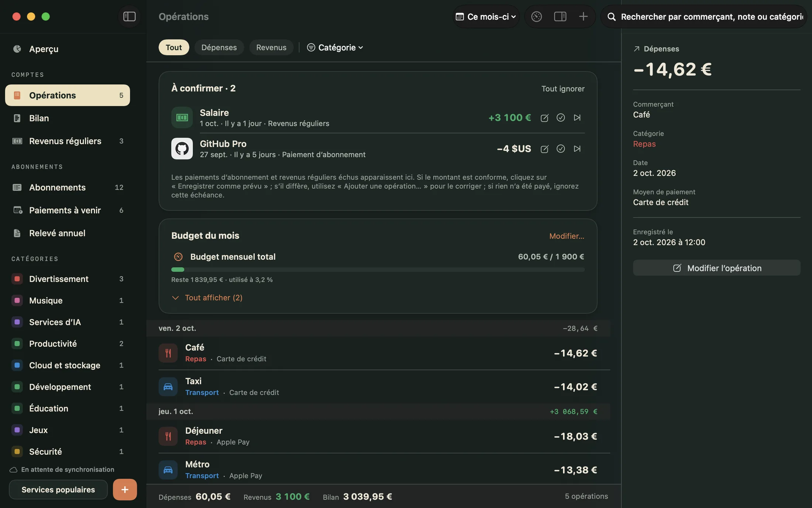Click the cloud sync status icon
The width and height of the screenshot is (812, 508).
13,470
